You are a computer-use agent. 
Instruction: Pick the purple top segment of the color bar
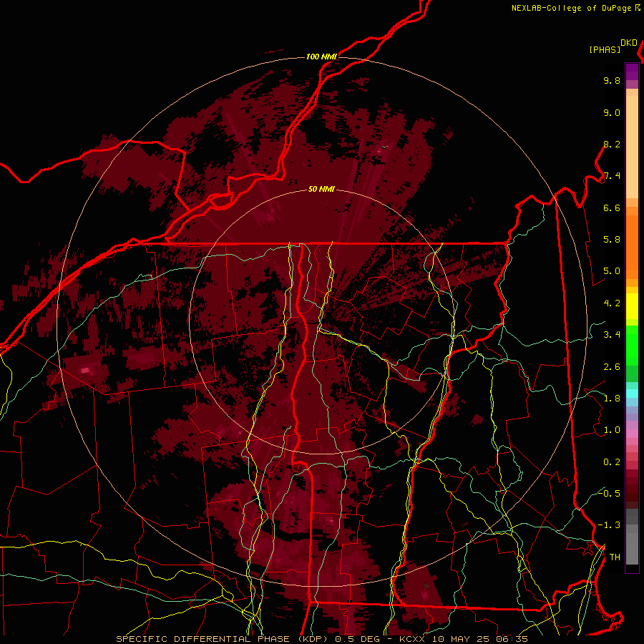click(632, 72)
